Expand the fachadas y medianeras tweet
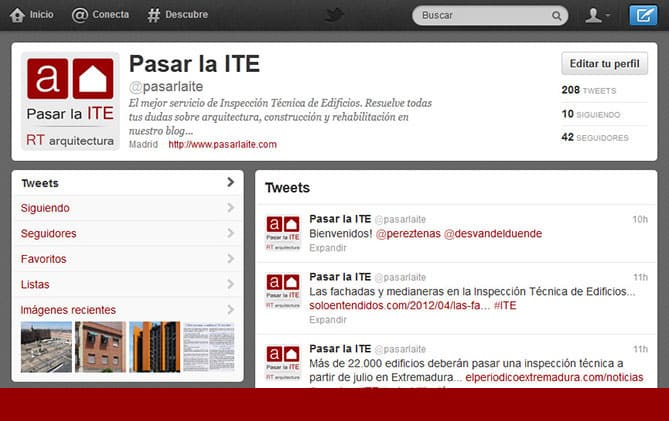669x421 pixels. click(327, 320)
